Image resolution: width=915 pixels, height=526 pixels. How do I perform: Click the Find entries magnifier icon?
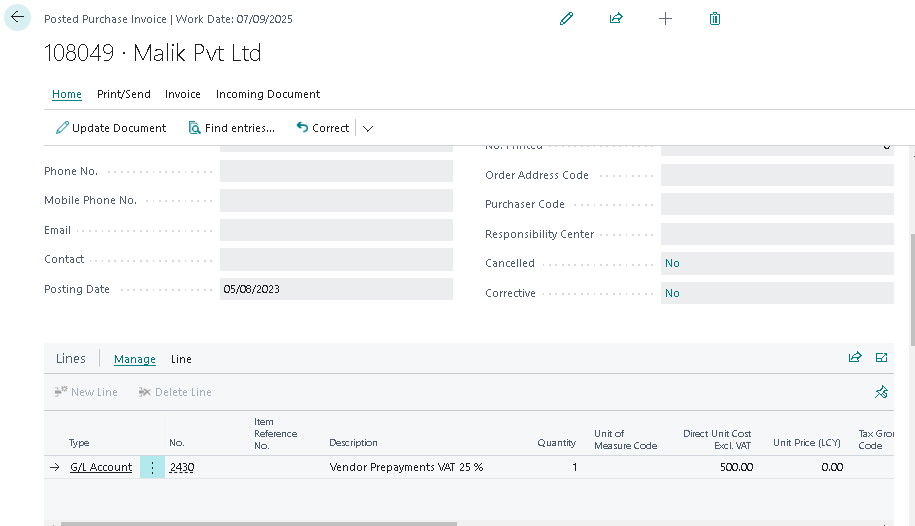point(194,128)
